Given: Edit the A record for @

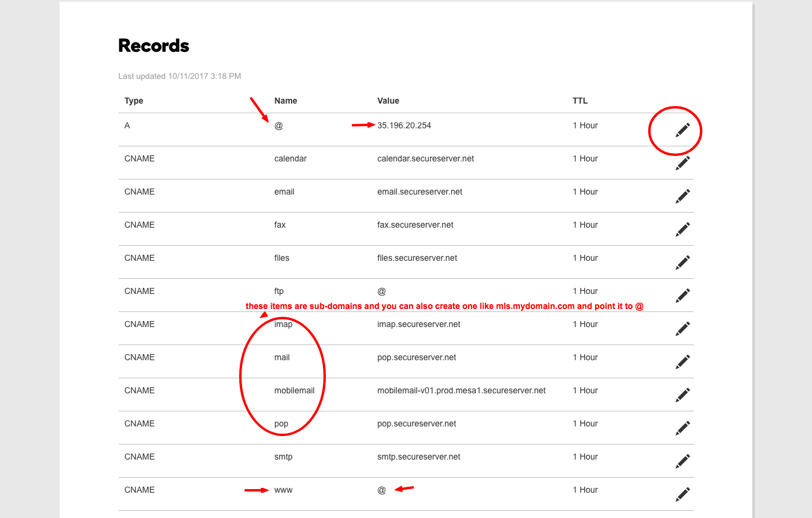Looking at the screenshot, I should click(x=682, y=130).
